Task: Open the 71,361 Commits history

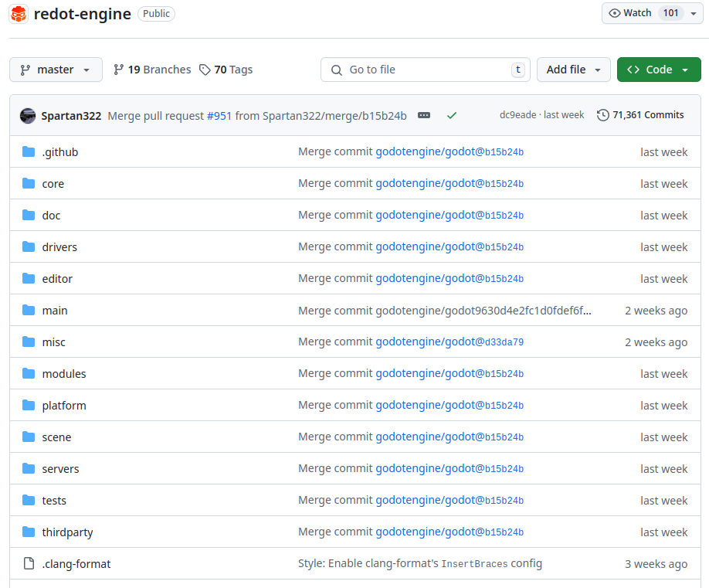Action: click(640, 115)
